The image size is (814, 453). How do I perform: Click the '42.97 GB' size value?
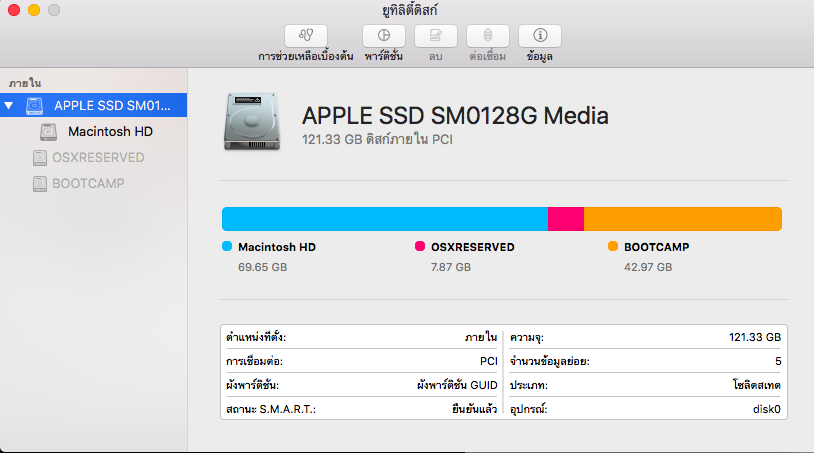point(648,267)
